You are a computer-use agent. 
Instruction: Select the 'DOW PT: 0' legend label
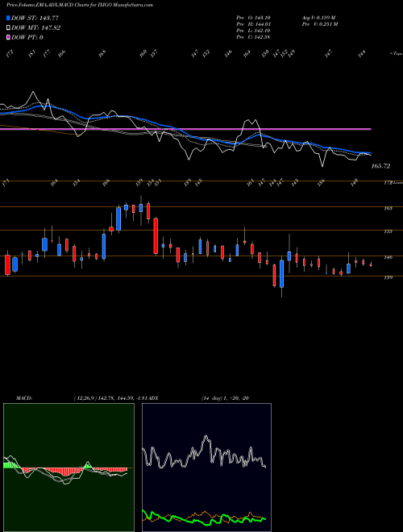coord(27,37)
